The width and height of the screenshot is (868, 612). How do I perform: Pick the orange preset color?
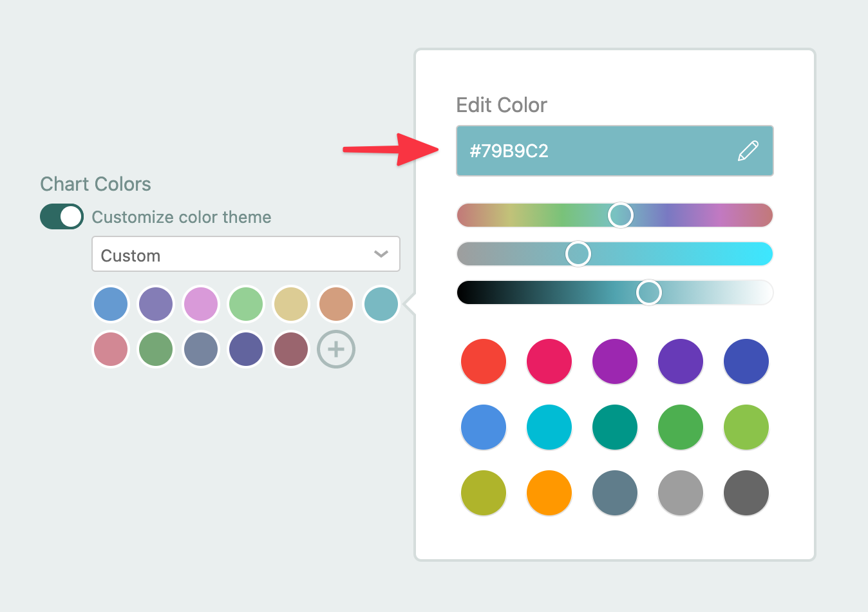click(549, 493)
